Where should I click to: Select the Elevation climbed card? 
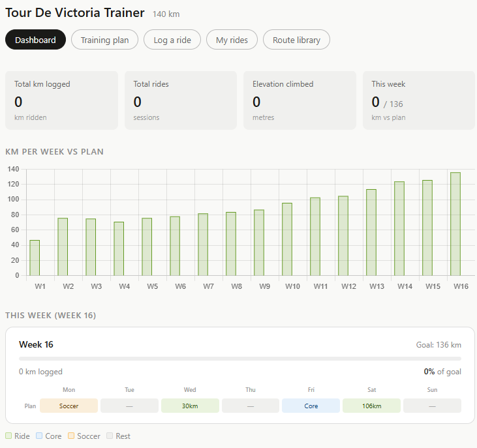tap(300, 100)
